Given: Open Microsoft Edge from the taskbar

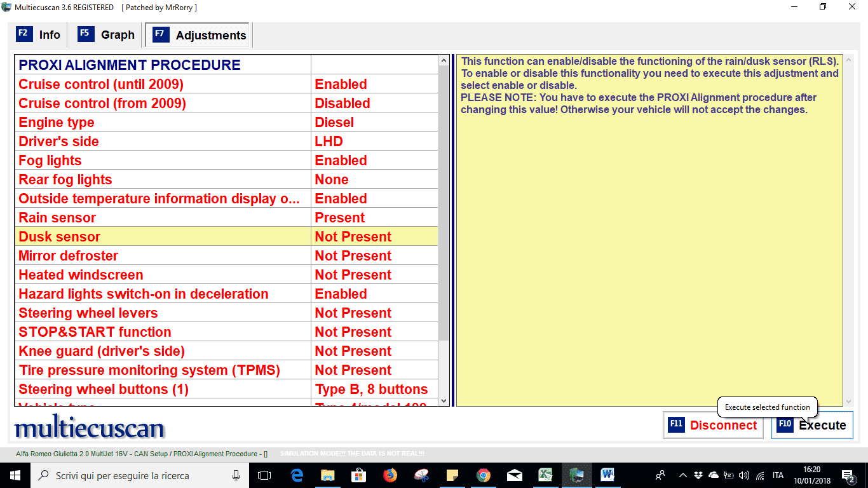Looking at the screenshot, I should (x=297, y=475).
